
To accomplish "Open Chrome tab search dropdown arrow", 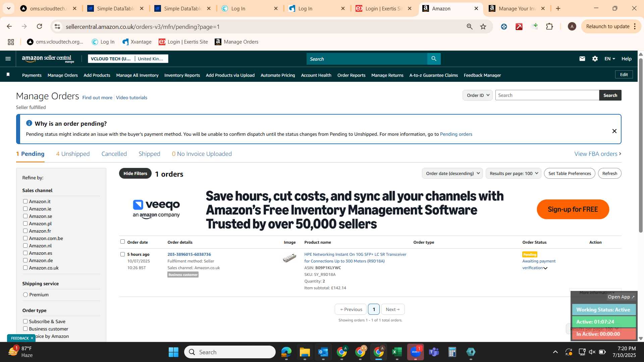I will [8, 8].
